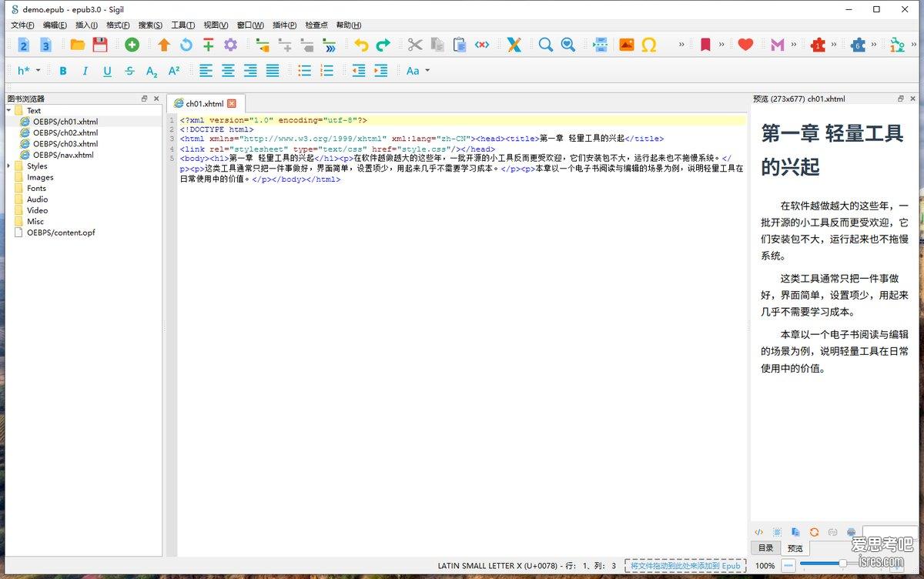Image resolution: width=924 pixels, height=579 pixels.
Task: Click the Cut scissors icon
Action: point(415,45)
